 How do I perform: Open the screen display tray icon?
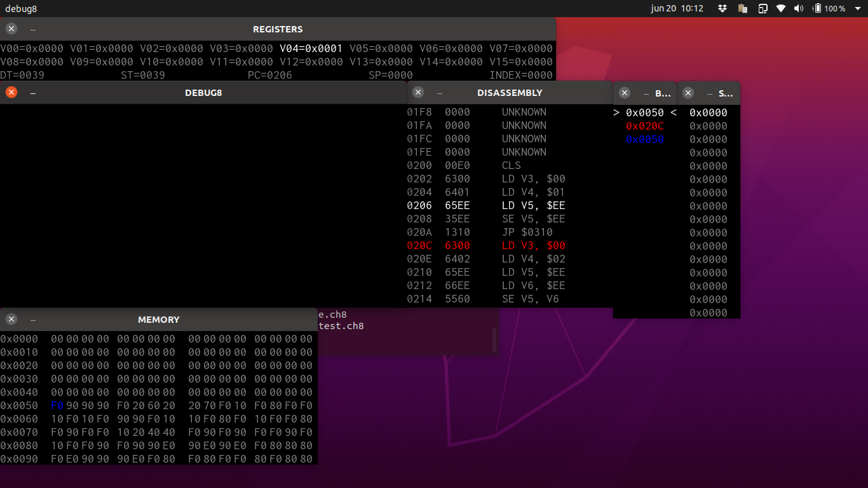tap(763, 8)
